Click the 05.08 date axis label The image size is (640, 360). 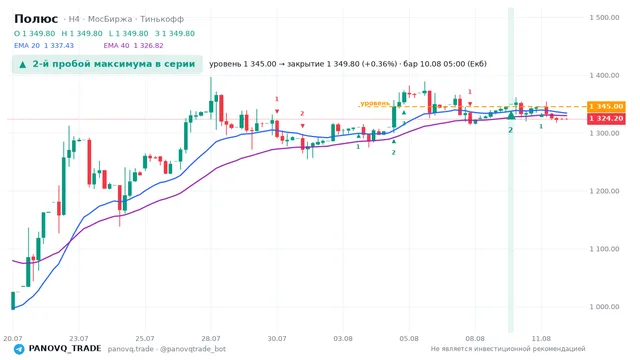point(409,339)
